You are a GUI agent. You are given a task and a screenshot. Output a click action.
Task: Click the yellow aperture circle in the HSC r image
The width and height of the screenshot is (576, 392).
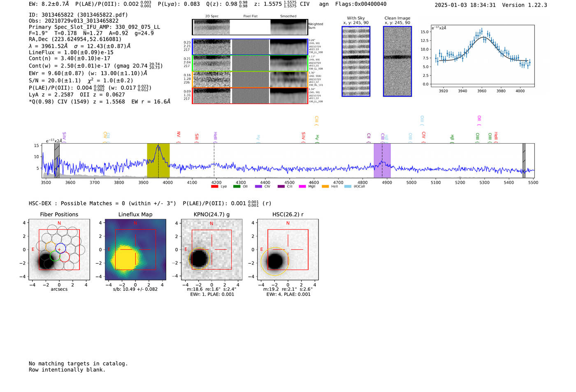tap(275, 261)
